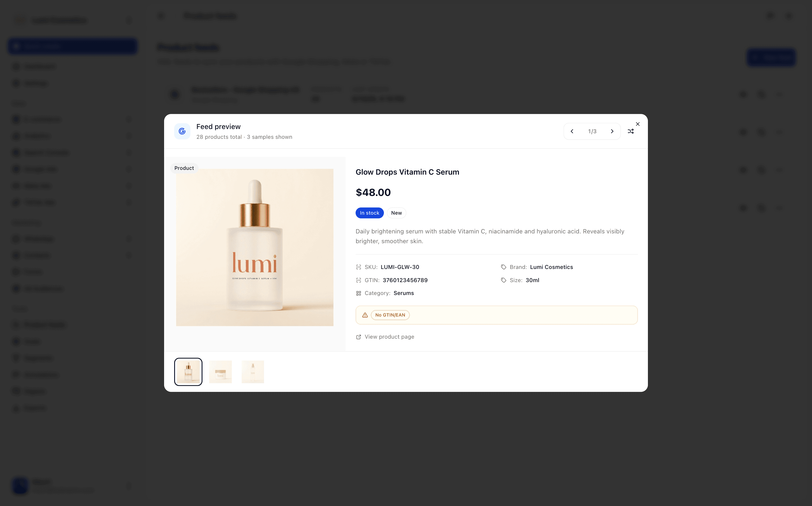
Task: Click the Size value 30ml
Action: (532, 280)
